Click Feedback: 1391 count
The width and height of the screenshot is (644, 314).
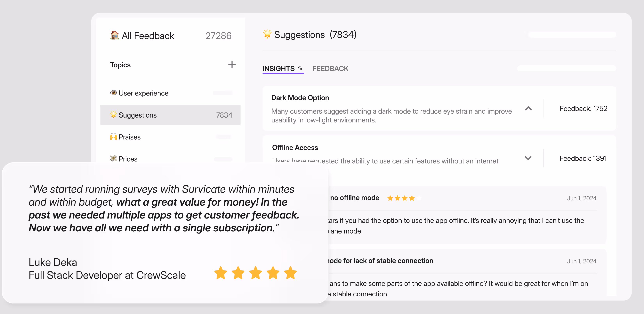(x=583, y=158)
